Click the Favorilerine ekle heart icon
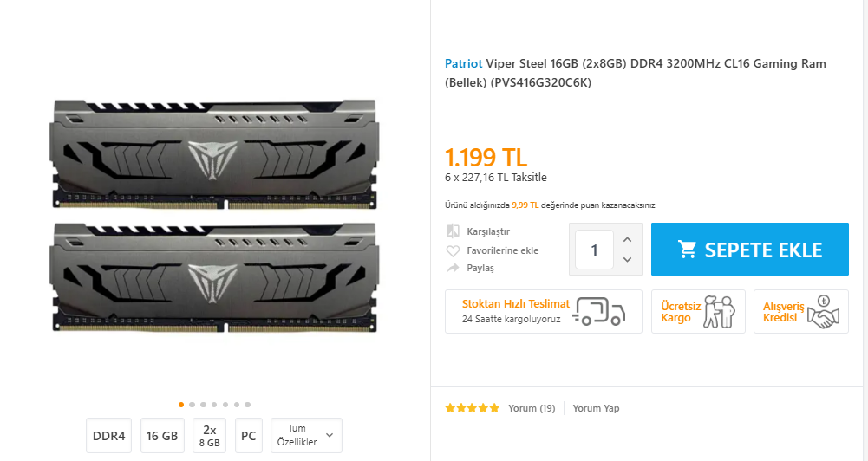Screen dimensions: 868x461 coord(452,250)
